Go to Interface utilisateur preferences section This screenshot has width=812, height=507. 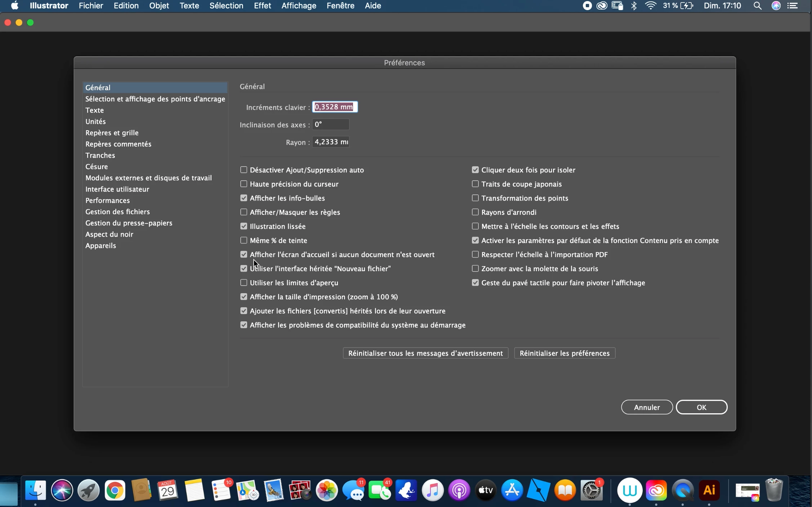[x=117, y=189]
